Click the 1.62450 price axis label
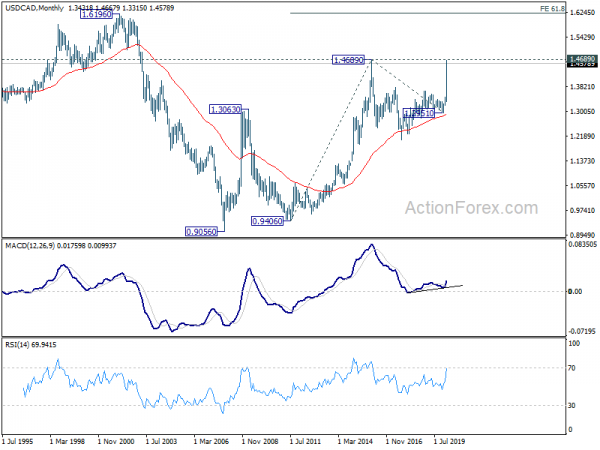Screen dimensions: 600x450 click(x=582, y=13)
